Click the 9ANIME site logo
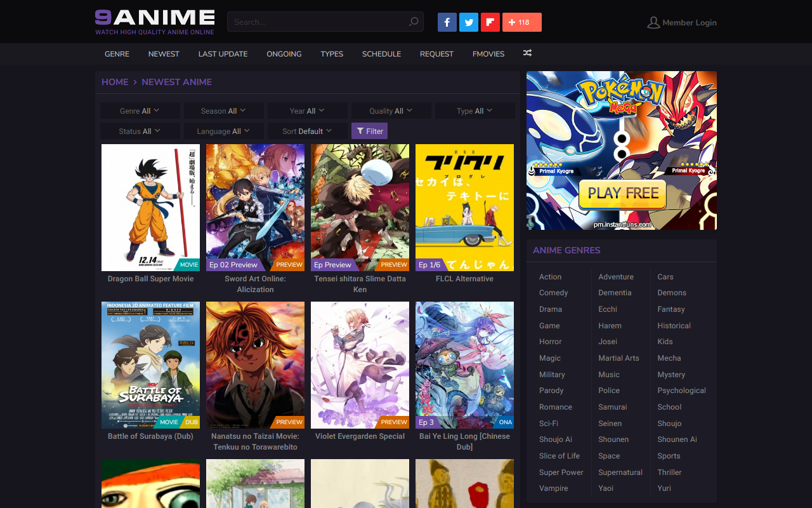Screen dimensions: 812x508 (155, 22)
